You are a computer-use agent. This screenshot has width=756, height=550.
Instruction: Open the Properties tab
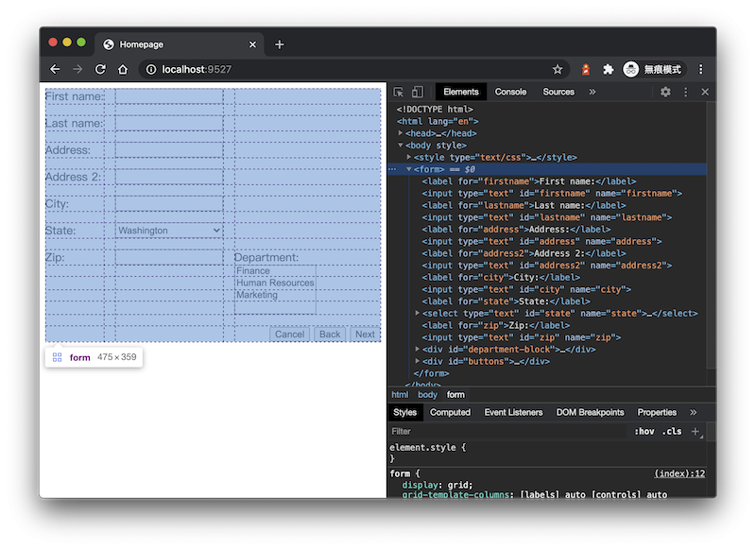tap(657, 413)
